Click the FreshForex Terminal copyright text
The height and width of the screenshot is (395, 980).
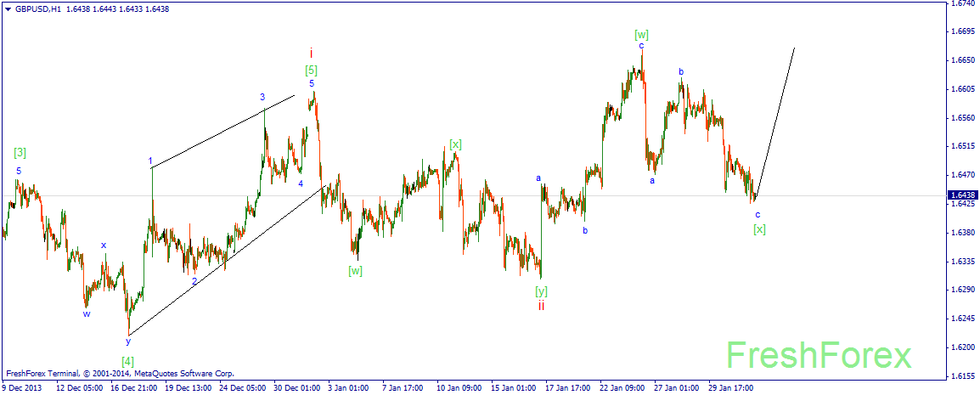pyautogui.click(x=119, y=374)
